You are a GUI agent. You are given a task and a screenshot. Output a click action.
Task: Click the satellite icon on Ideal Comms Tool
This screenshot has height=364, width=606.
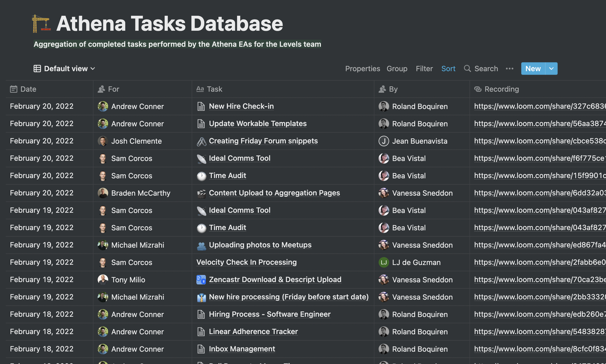(201, 158)
